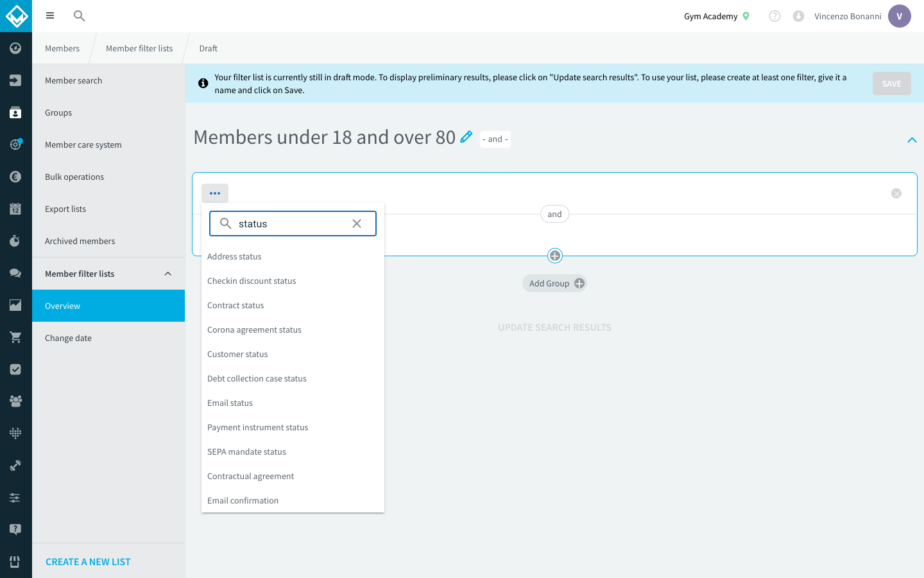
Task: Click the pencil to edit the list name
Action: pyautogui.click(x=466, y=137)
